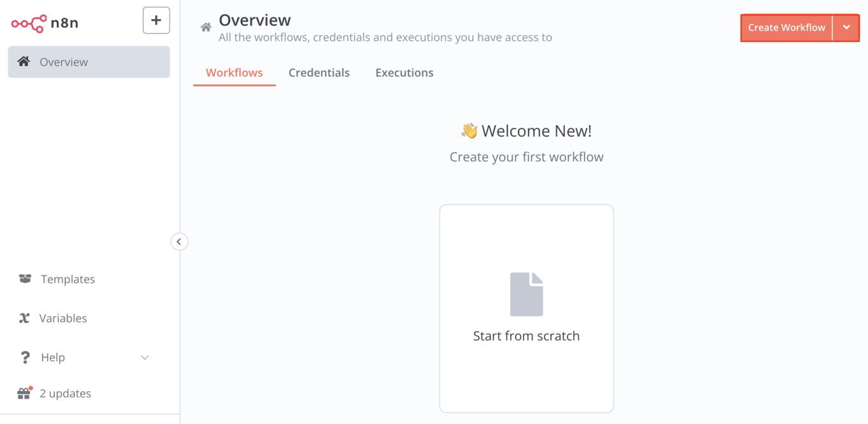The image size is (868, 424).
Task: Click the house icon next to Overview heading
Action: coord(206,27)
